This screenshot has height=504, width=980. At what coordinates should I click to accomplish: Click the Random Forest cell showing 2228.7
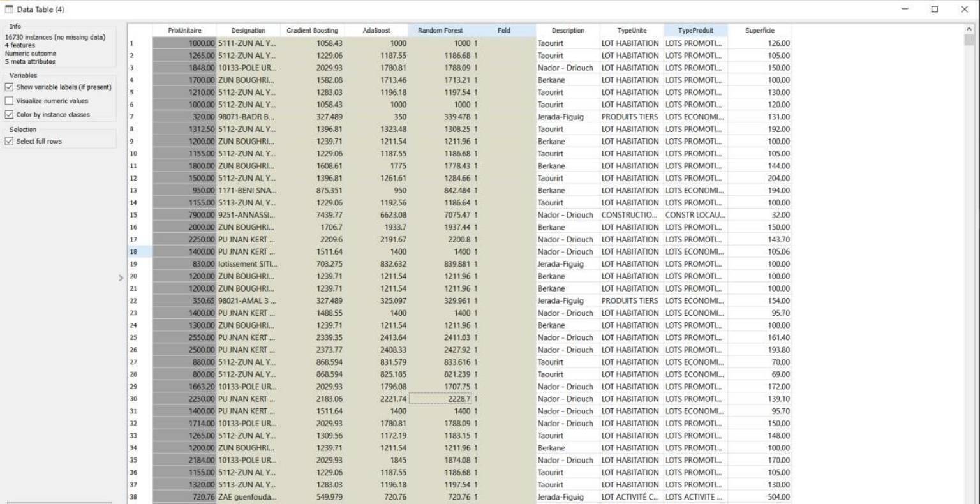pos(440,399)
